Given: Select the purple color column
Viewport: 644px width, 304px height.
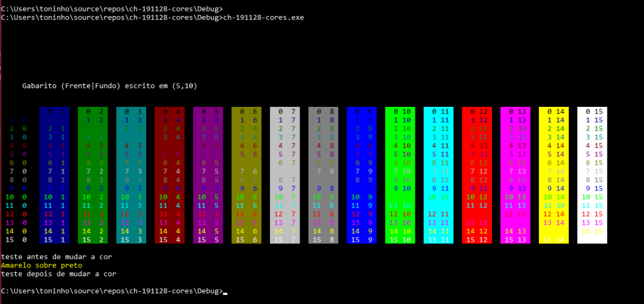Looking at the screenshot, I should tap(208, 175).
